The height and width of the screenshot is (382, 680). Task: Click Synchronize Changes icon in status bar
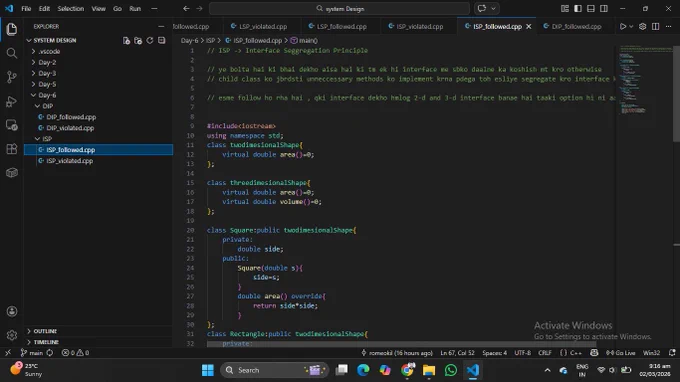[50, 353]
